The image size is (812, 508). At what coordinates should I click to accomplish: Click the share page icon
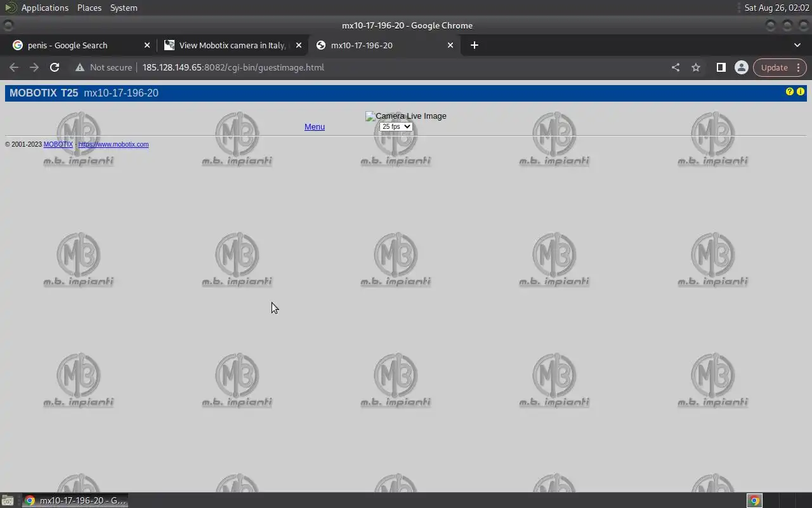click(x=676, y=67)
